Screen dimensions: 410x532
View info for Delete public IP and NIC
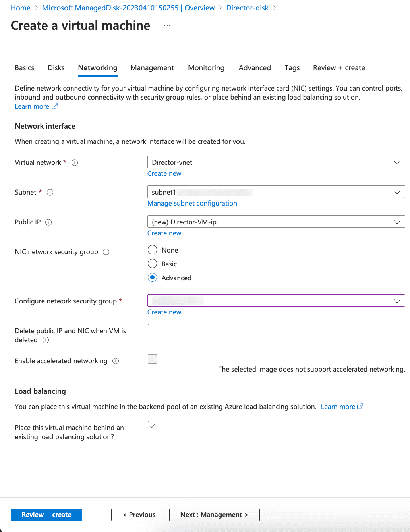click(x=46, y=340)
